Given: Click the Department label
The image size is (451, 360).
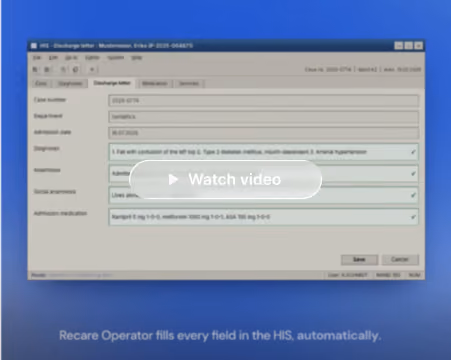Looking at the screenshot, I should 48,116.
